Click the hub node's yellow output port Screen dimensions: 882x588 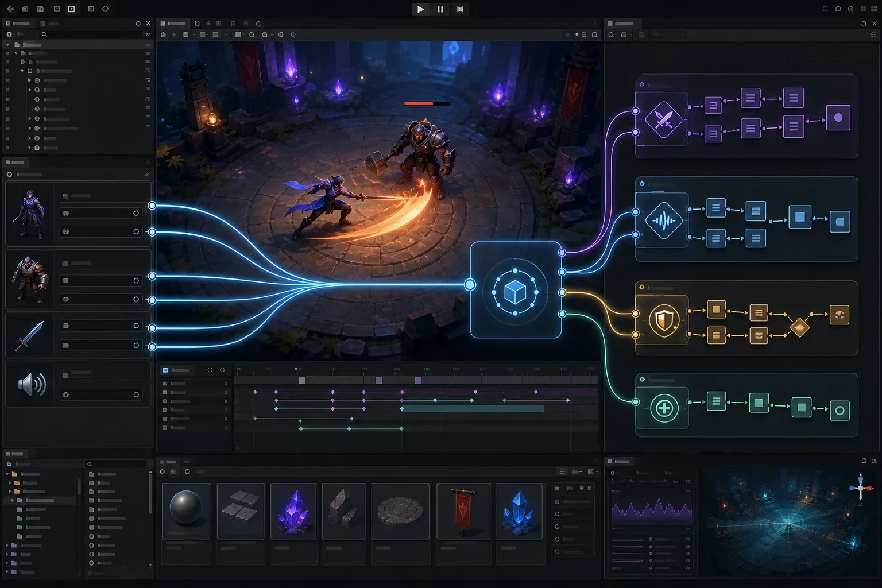[562, 293]
